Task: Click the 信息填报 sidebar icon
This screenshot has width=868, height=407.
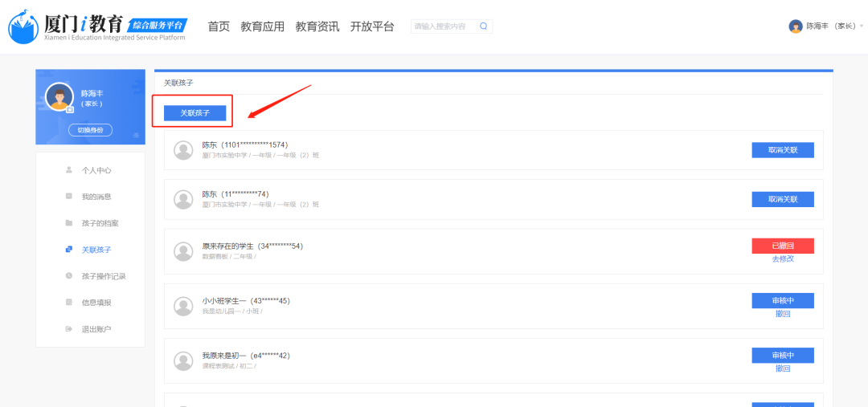Action: (x=68, y=303)
